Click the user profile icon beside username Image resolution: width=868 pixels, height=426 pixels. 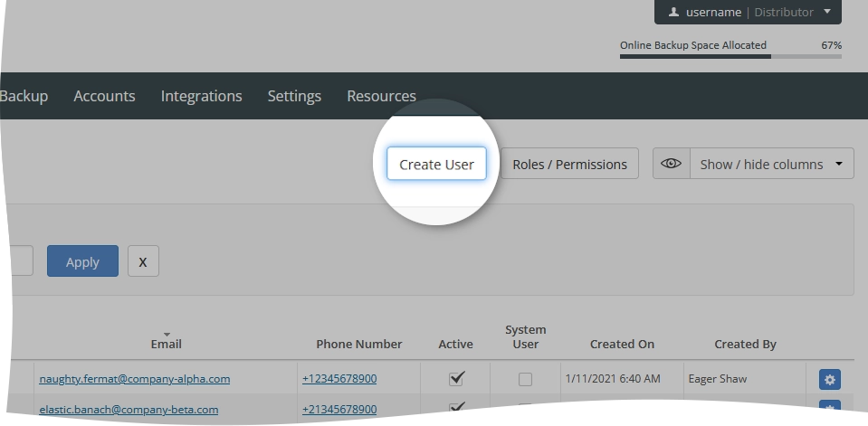click(x=673, y=12)
